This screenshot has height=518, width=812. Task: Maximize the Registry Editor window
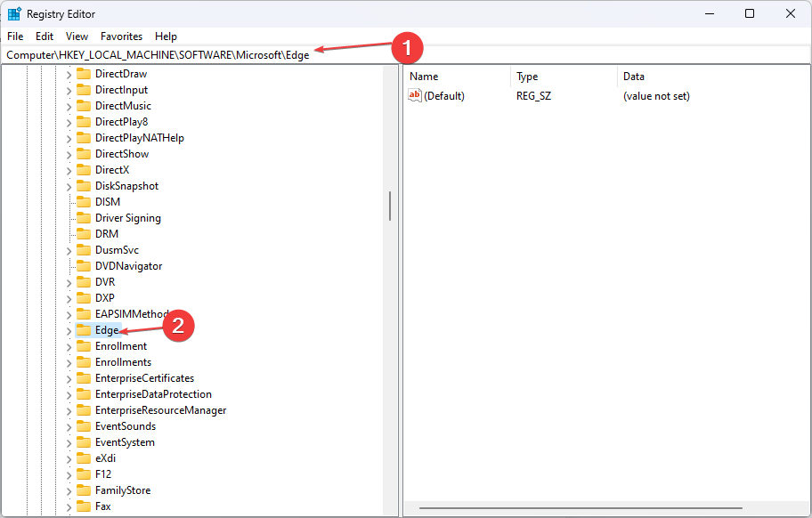(x=750, y=13)
